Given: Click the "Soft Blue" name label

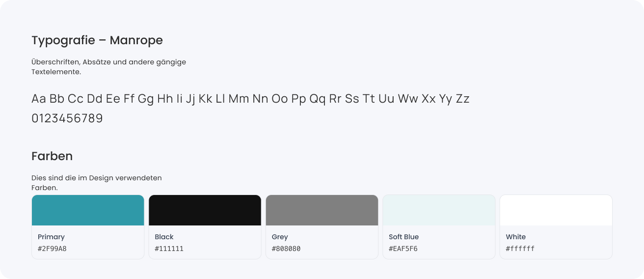Looking at the screenshot, I should click(x=403, y=237).
